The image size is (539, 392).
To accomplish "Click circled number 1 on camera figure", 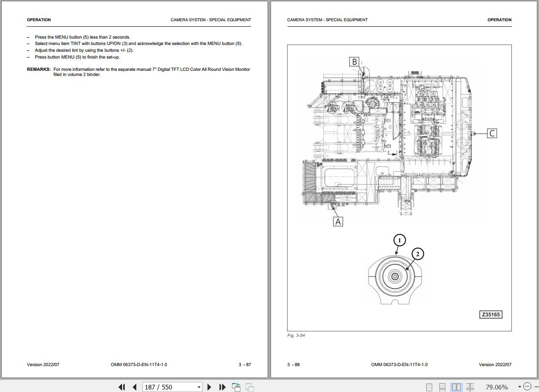I will (399, 240).
